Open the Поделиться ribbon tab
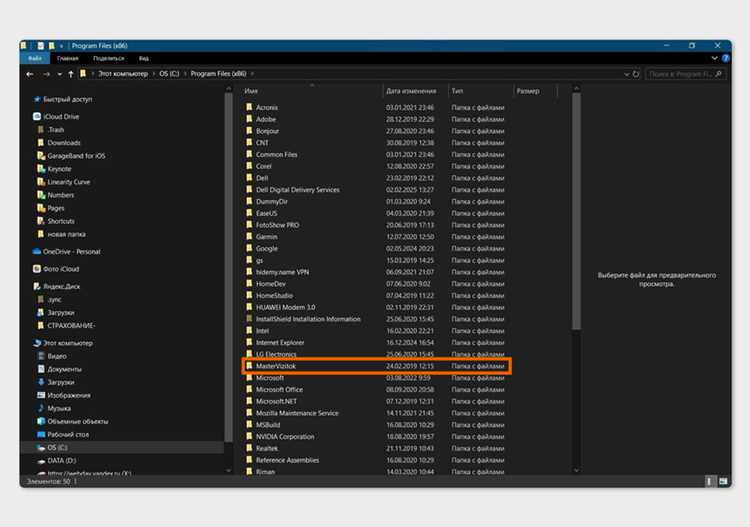The height and width of the screenshot is (527, 750). pos(109,58)
